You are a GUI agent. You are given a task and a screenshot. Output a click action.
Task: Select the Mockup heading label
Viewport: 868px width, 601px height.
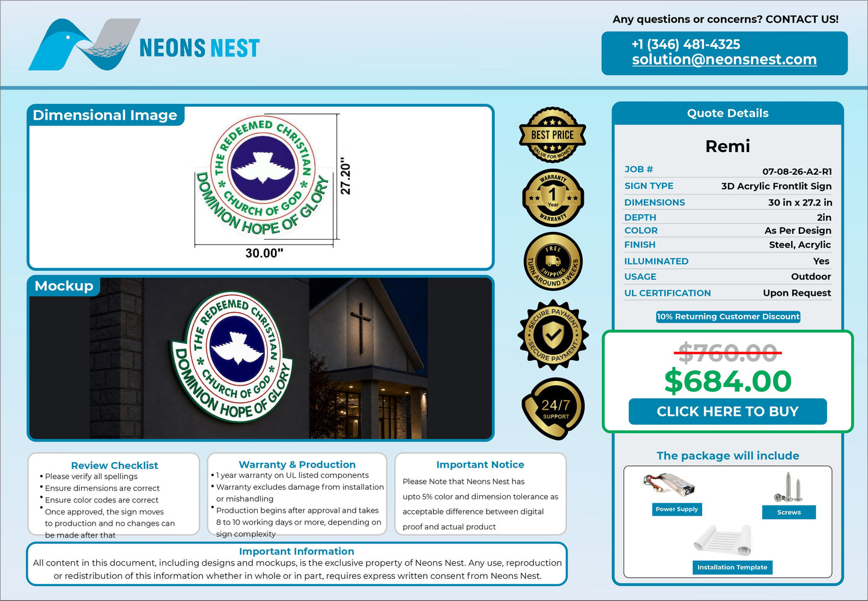[64, 286]
